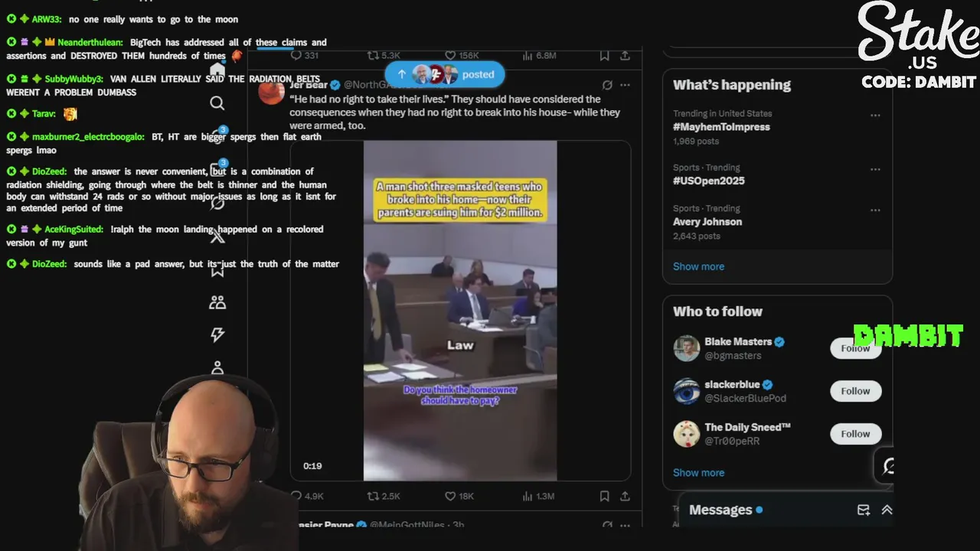Show more trends under What's happening

click(698, 266)
